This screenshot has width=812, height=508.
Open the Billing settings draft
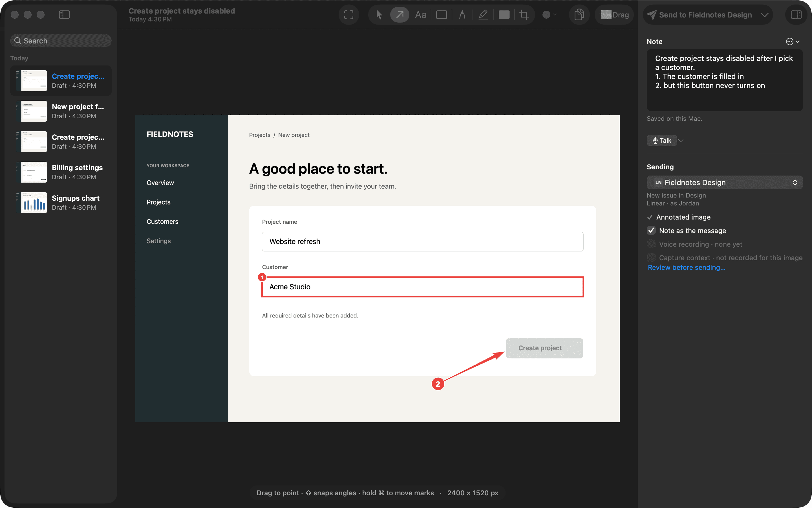(61, 172)
